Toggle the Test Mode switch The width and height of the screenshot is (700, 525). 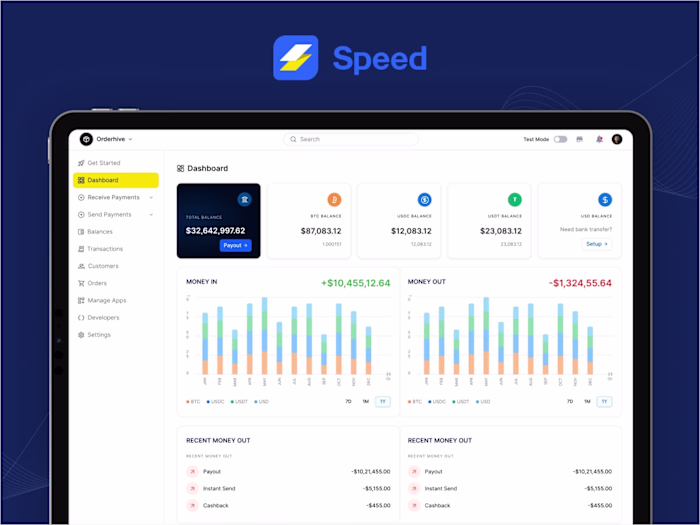pyautogui.click(x=560, y=139)
